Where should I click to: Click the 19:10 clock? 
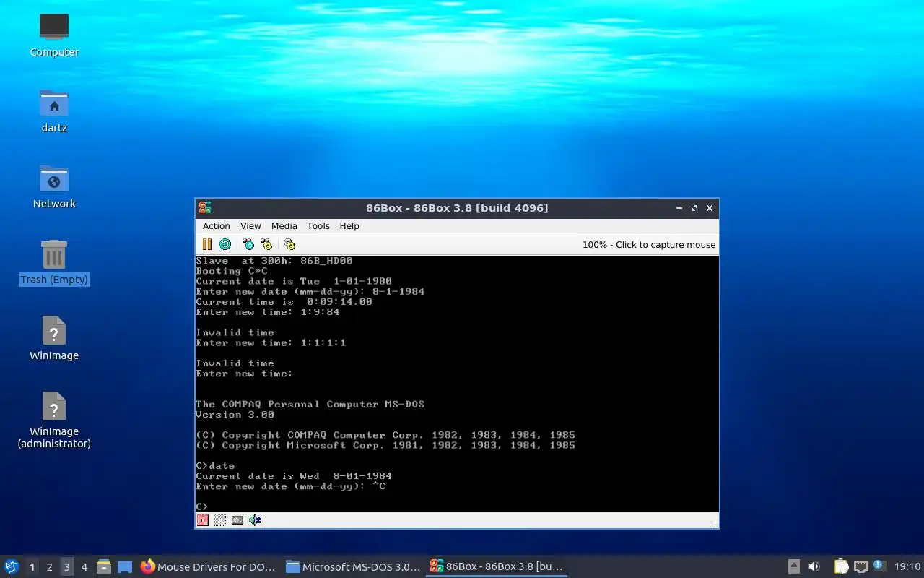click(907, 567)
